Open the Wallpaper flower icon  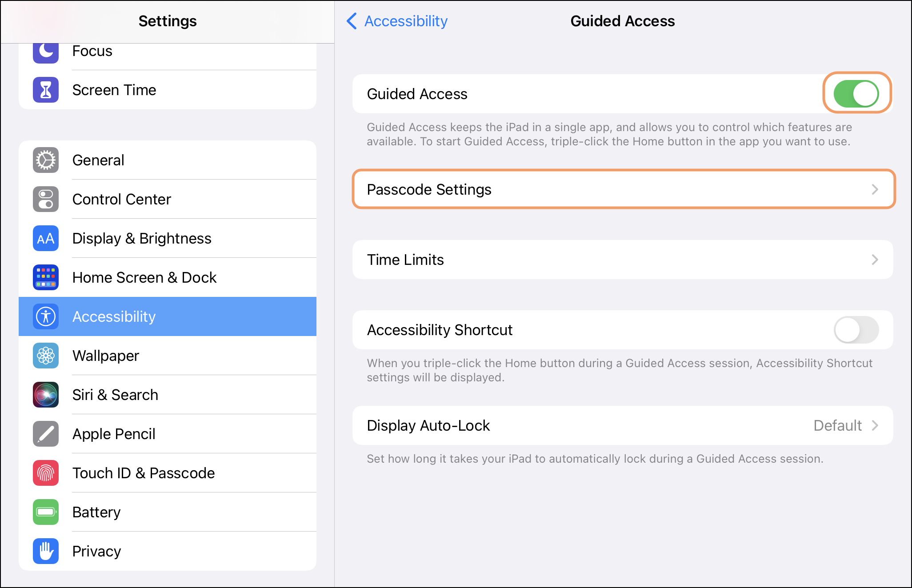pos(46,356)
